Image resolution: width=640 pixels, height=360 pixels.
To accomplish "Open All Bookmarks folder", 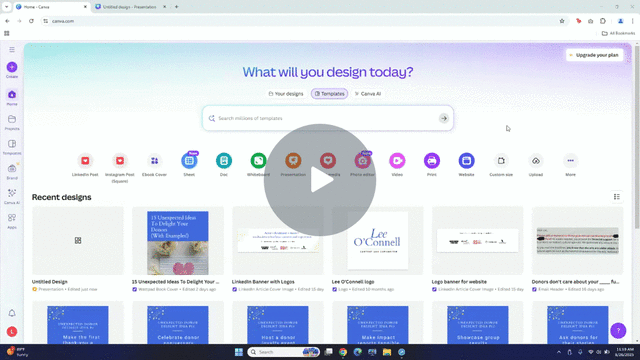I will 618,33.
